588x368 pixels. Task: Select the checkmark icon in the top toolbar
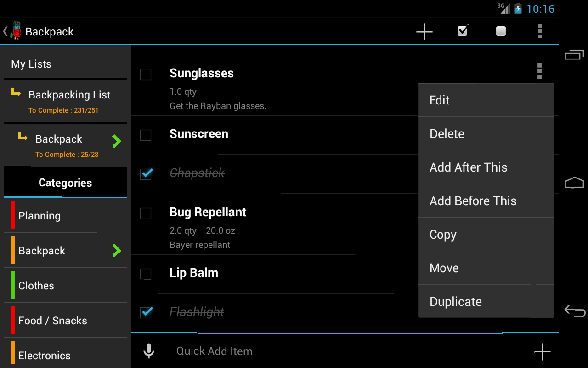[462, 31]
